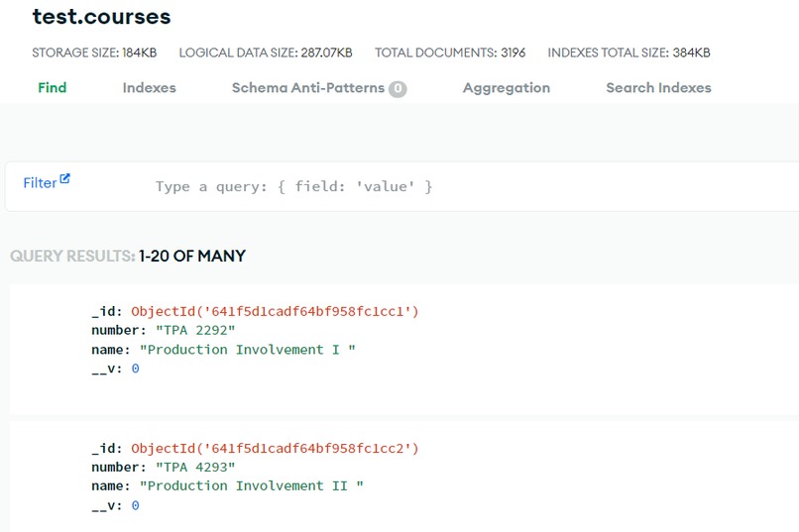799x532 pixels.
Task: Switch to the Aggregation tab
Action: [x=507, y=87]
